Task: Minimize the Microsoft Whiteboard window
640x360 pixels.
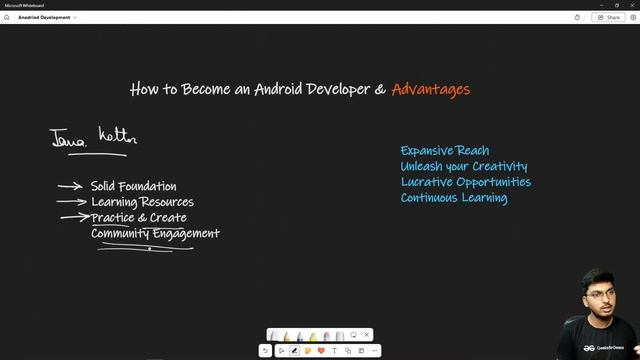Action: [x=602, y=5]
